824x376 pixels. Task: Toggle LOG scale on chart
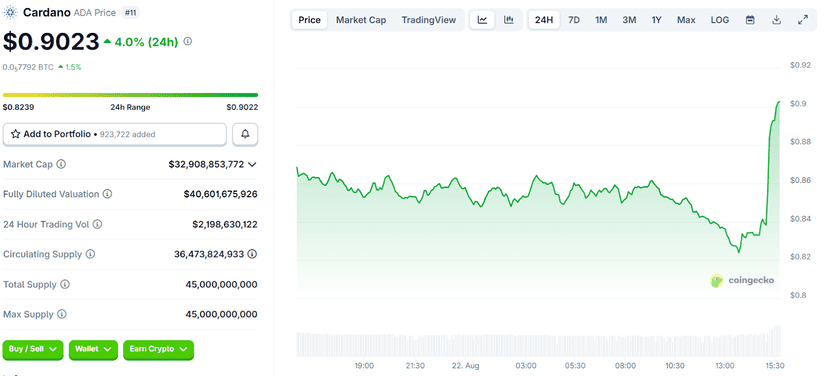click(x=720, y=20)
